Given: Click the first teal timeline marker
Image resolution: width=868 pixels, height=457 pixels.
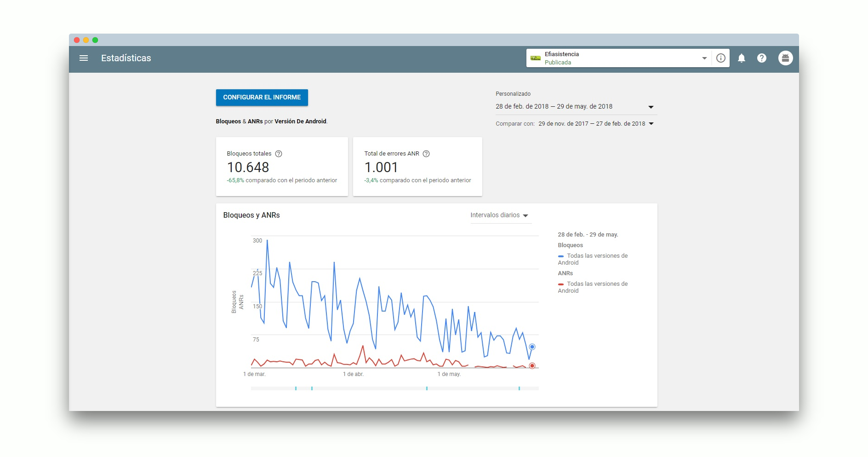Looking at the screenshot, I should point(296,388).
